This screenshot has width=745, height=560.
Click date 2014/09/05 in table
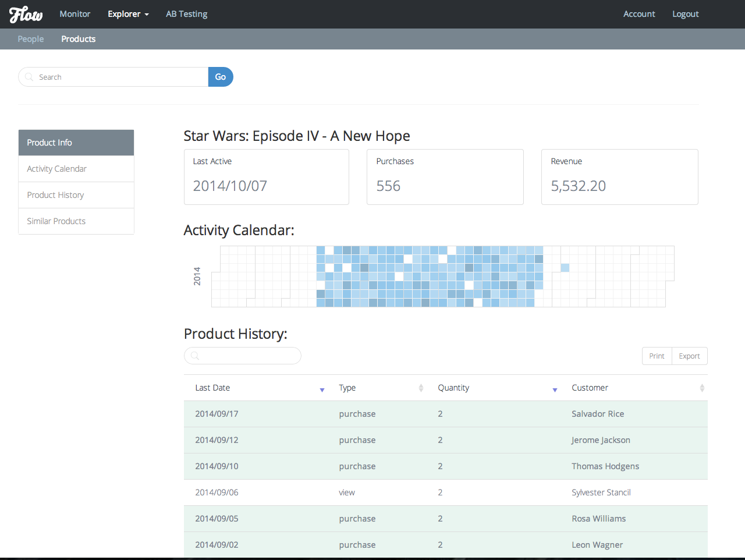pos(217,519)
